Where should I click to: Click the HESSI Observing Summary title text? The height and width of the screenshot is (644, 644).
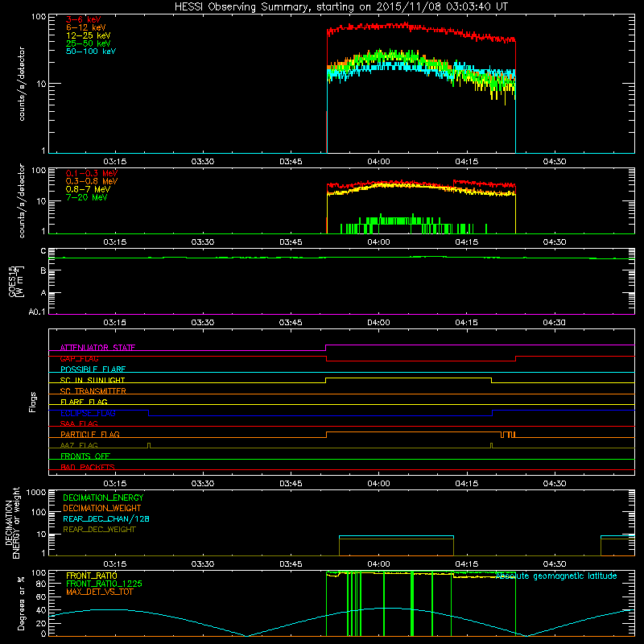point(341,7)
